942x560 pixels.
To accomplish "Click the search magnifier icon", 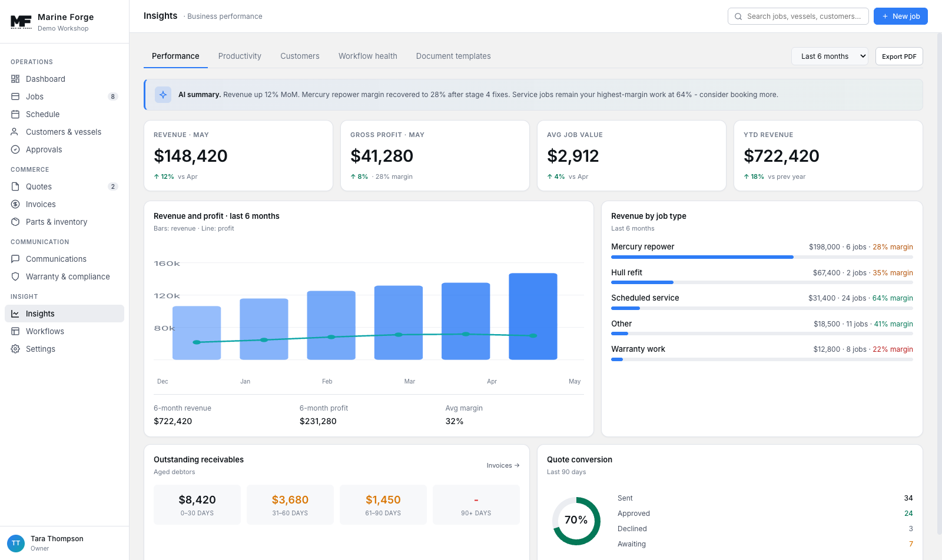I will click(738, 16).
